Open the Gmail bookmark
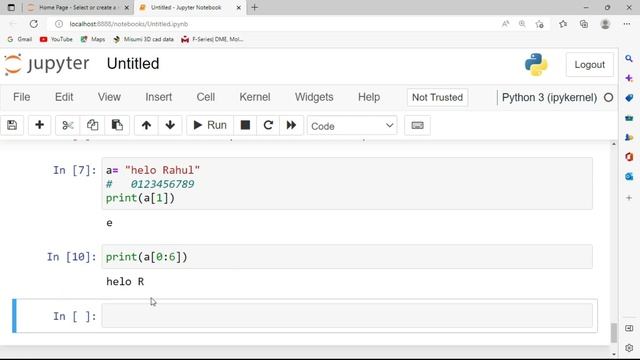Image resolution: width=640 pixels, height=360 pixels. click(20, 39)
